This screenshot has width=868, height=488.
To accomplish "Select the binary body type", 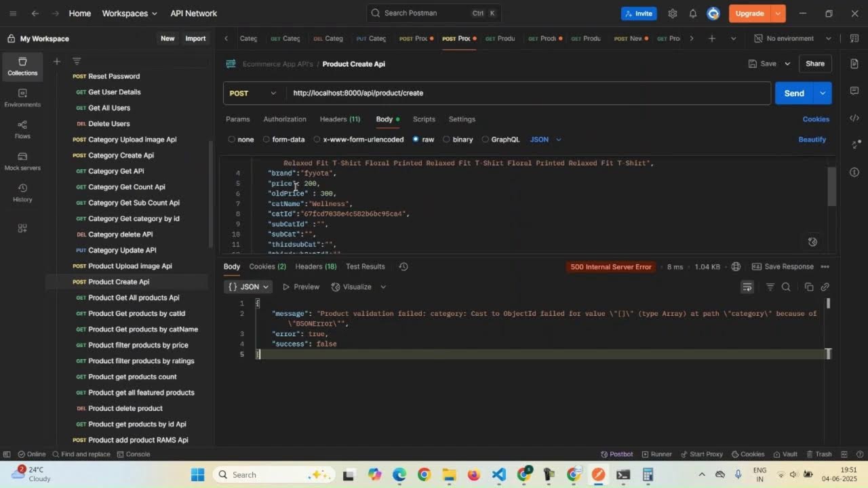I will 458,140.
